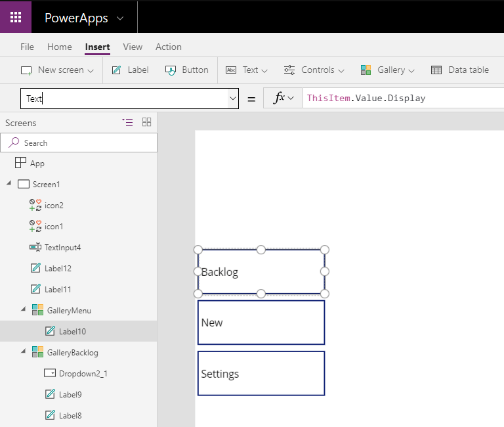Insert a Button via its ribbon text

pyautogui.click(x=195, y=70)
